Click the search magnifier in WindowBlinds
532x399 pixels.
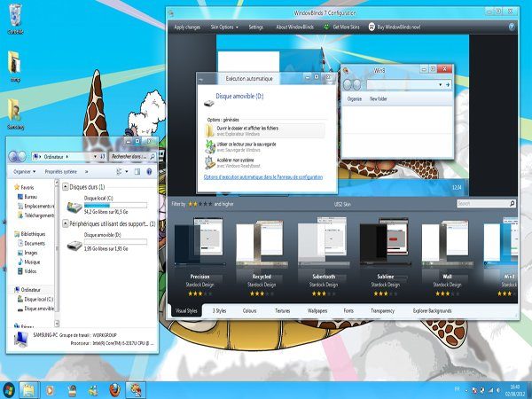point(512,203)
